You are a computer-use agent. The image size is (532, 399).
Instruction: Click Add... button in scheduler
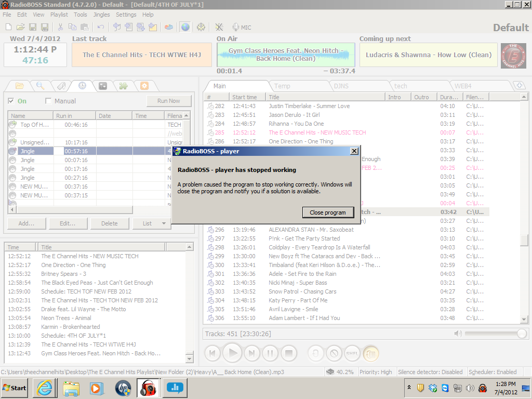(x=26, y=223)
